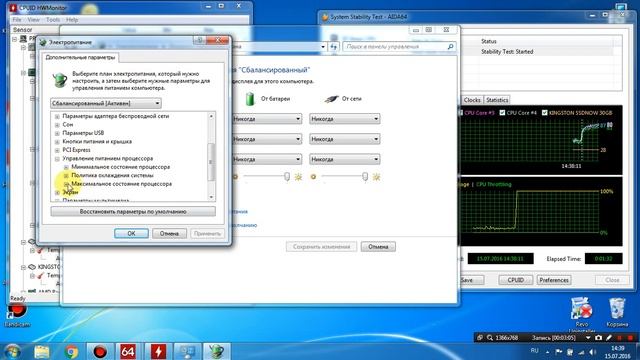
Task: Switch to AIDA64 taskbar button
Action: coord(128,351)
